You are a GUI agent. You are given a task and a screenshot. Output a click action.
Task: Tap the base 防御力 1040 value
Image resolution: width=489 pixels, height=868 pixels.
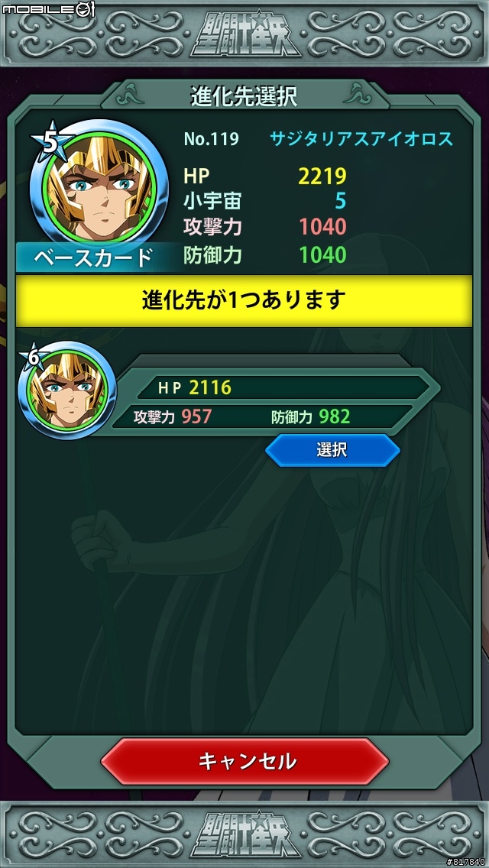[322, 254]
